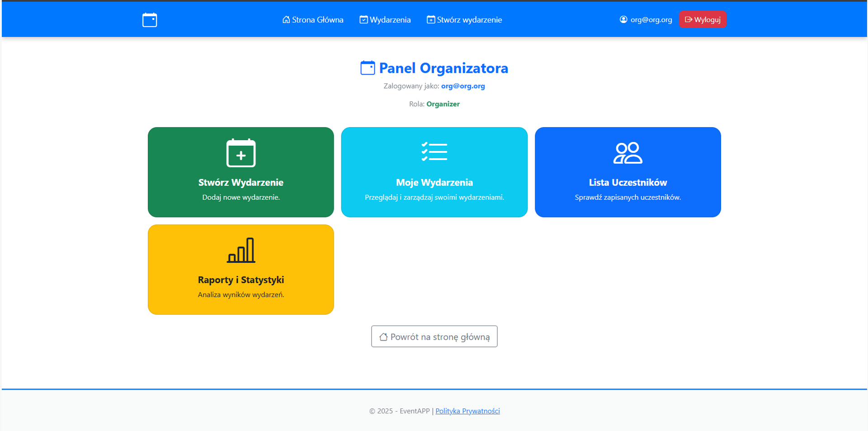Click the checklist icon on the cyan card

[434, 152]
